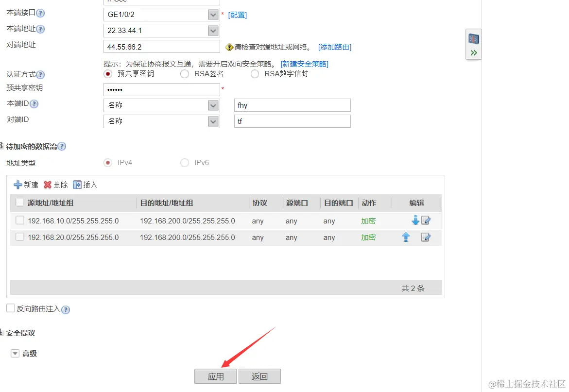Click help icon next to 本端ID

click(x=34, y=104)
